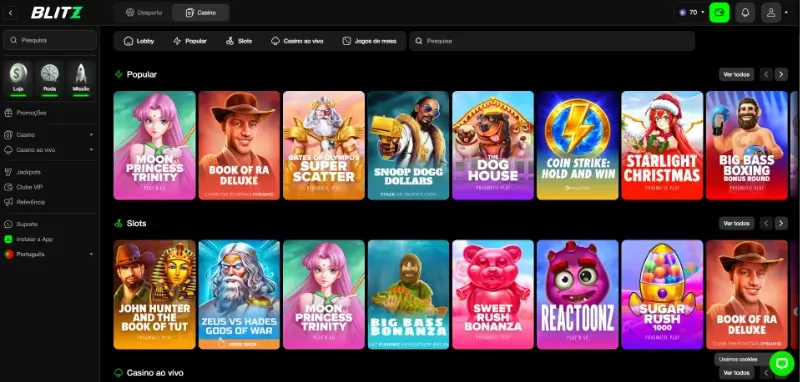The width and height of the screenshot is (800, 382).
Task: Open the green wallet deposit button
Action: pyautogui.click(x=719, y=13)
